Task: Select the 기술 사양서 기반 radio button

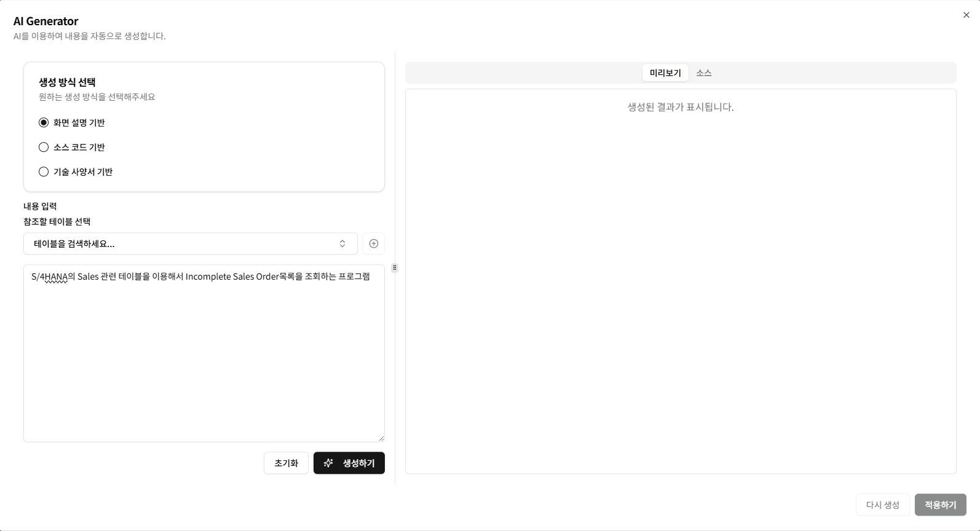Action: coord(43,171)
